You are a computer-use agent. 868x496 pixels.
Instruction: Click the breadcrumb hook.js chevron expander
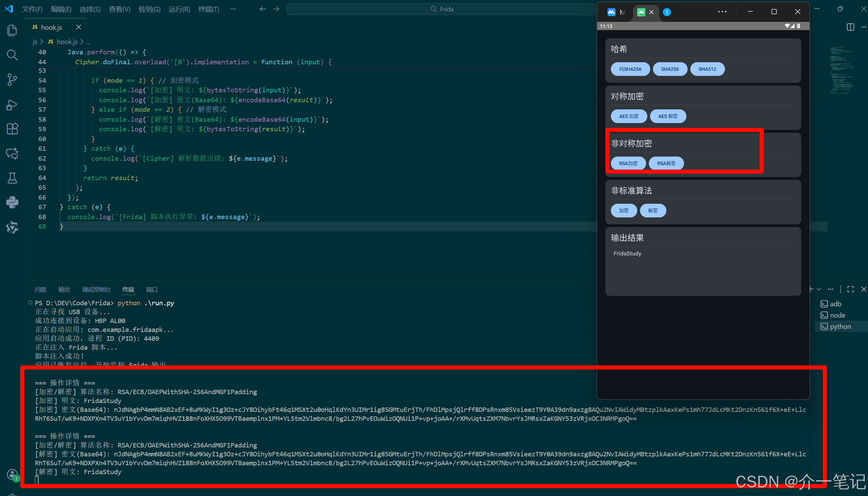pyautogui.click(x=82, y=42)
